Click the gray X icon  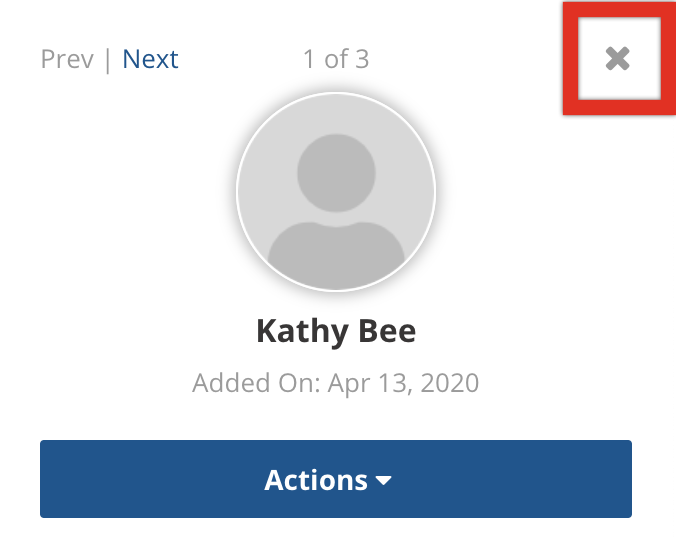pyautogui.click(x=618, y=59)
